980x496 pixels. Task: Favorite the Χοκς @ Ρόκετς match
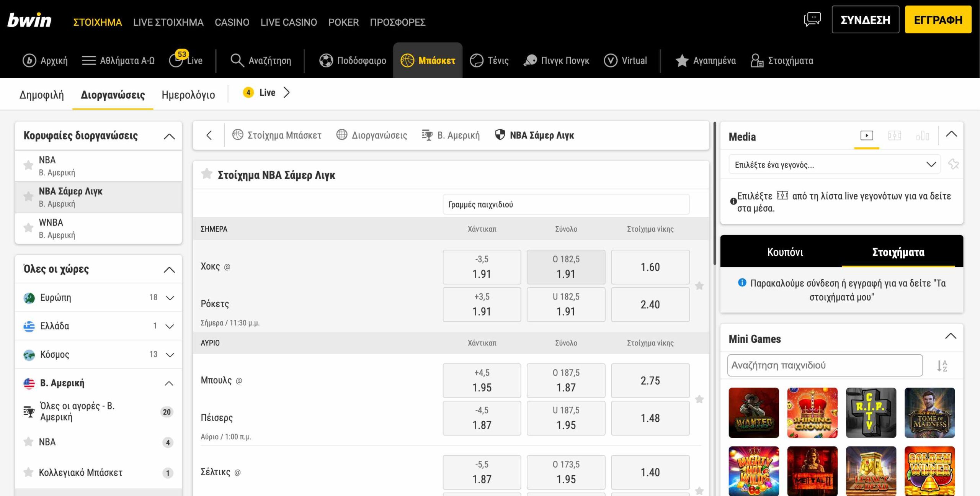699,286
